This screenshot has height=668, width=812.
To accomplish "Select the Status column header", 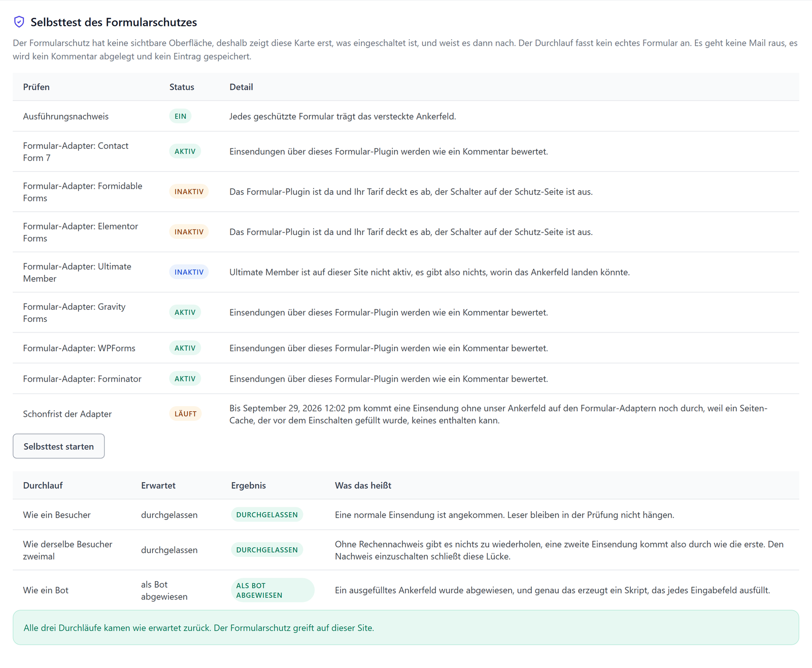I will 182,87.
